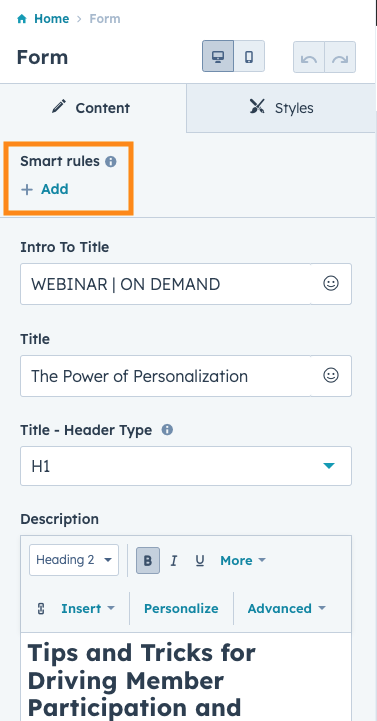Screen dimensions: 377x721
Task: Switch to mobile preview mode
Action: point(249,57)
